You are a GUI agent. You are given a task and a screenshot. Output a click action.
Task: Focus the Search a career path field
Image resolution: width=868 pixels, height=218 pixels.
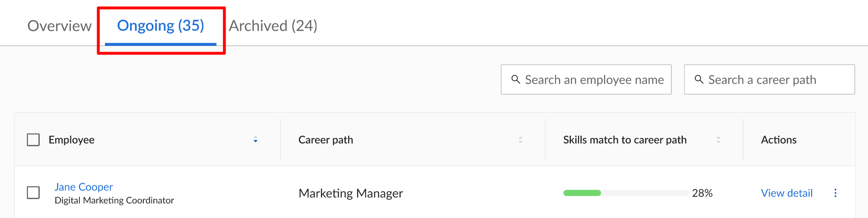click(769, 79)
